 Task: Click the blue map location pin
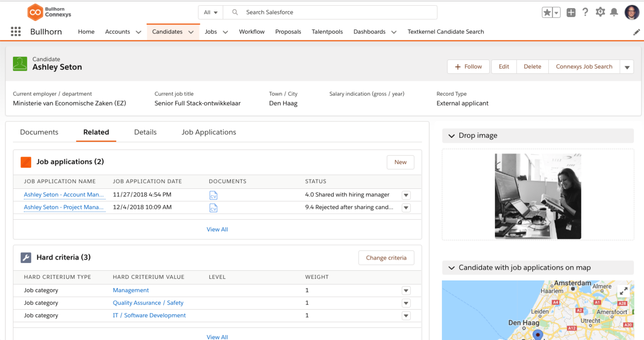tap(538, 335)
